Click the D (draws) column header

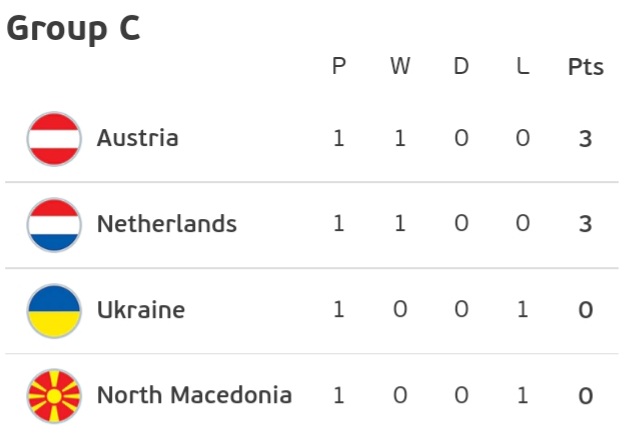pos(461,67)
